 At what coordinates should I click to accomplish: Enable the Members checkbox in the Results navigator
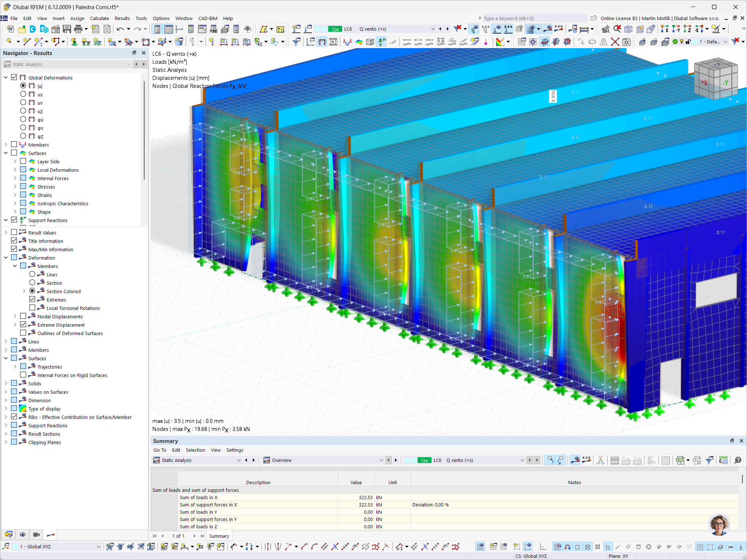point(14,144)
